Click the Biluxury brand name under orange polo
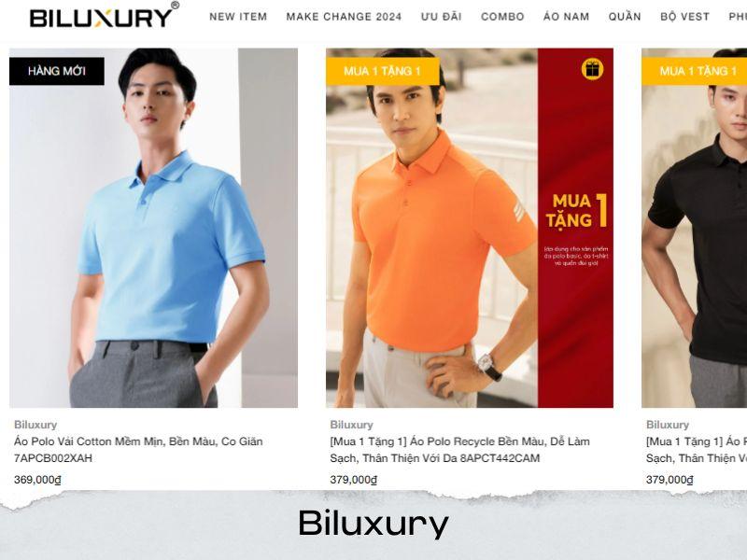747x560 pixels. (352, 425)
